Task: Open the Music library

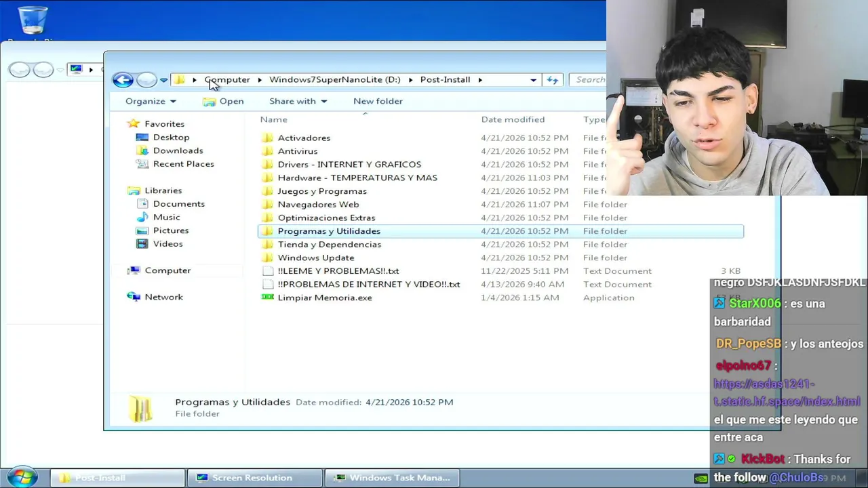Action: [x=166, y=217]
